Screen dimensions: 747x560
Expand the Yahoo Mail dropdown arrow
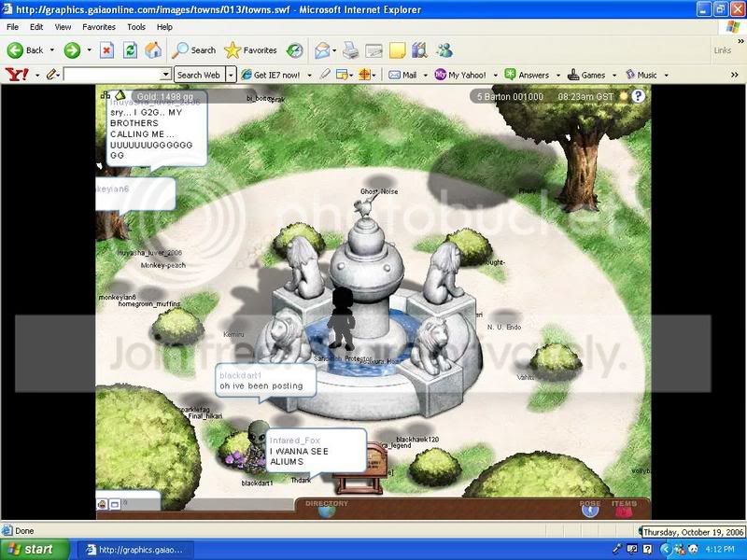pos(425,76)
